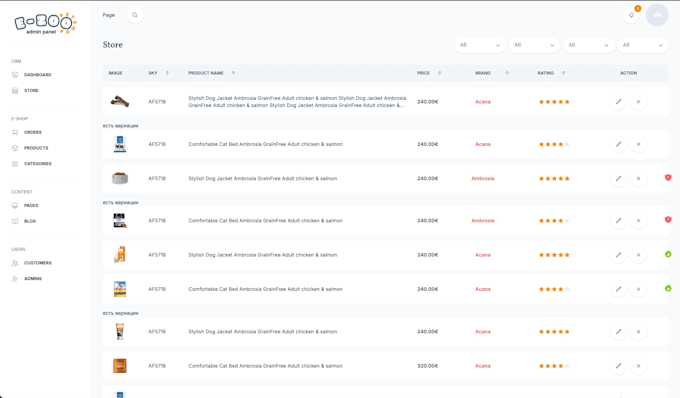This screenshot has height=398, width=680.
Task: Open the third All filter dropdown
Action: (588, 45)
